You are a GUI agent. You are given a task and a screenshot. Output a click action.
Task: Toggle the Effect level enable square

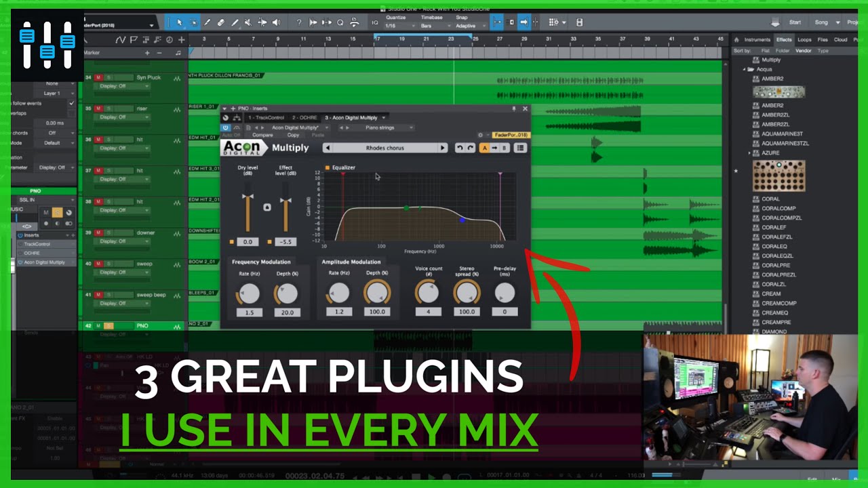tap(270, 242)
